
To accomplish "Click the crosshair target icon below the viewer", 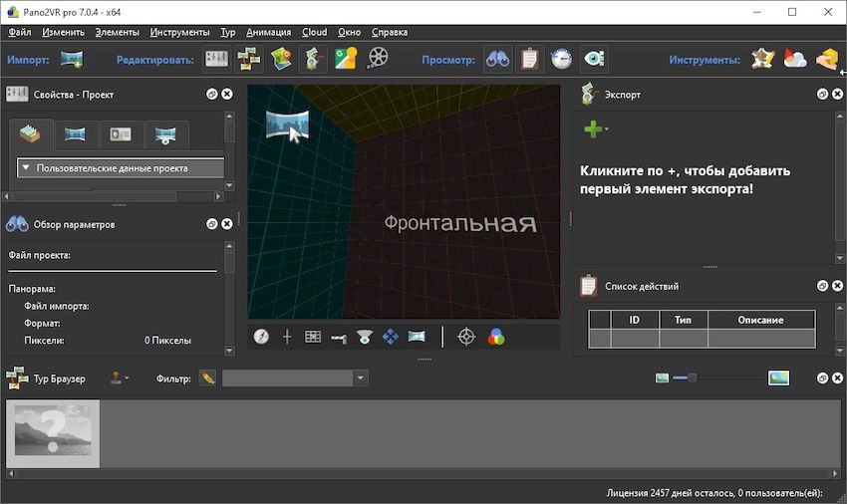I will [466, 337].
